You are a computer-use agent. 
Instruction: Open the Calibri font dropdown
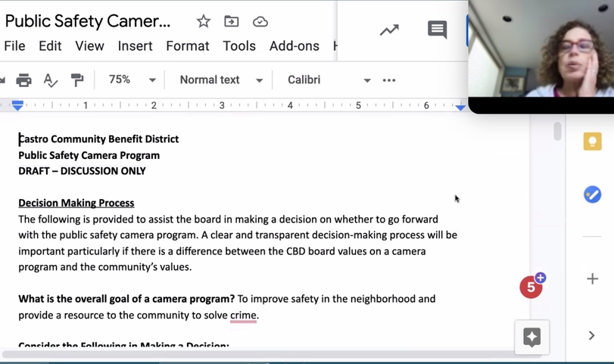[x=329, y=80]
